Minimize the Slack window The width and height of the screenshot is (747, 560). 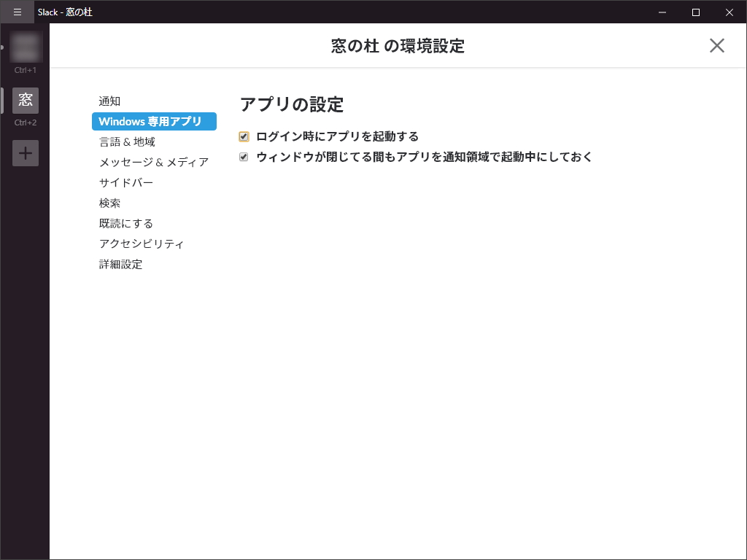[x=661, y=12]
